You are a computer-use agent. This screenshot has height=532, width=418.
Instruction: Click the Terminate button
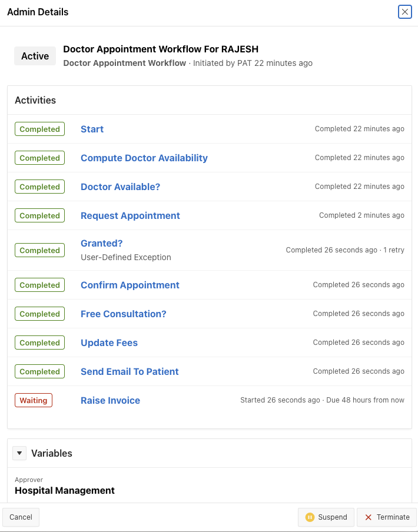click(387, 517)
